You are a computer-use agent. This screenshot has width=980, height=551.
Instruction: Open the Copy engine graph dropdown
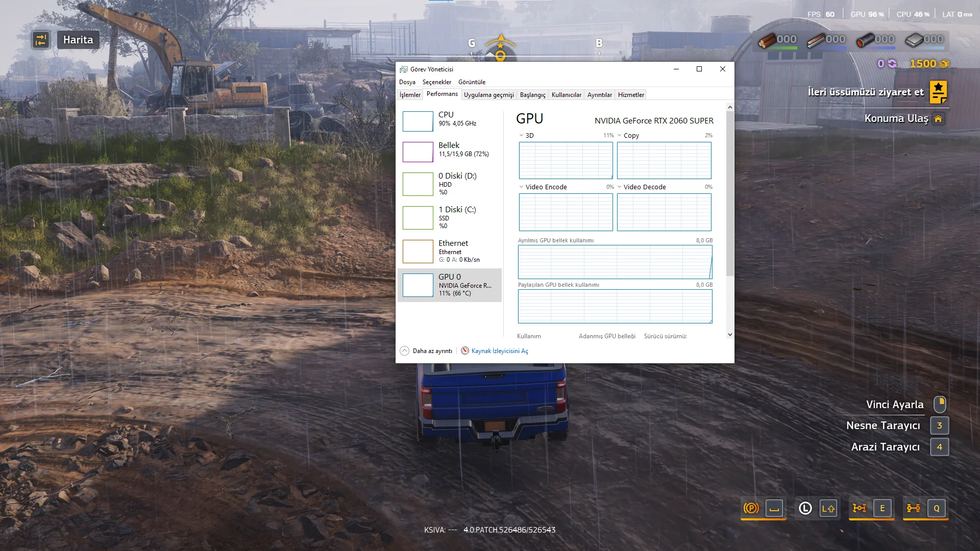click(620, 136)
